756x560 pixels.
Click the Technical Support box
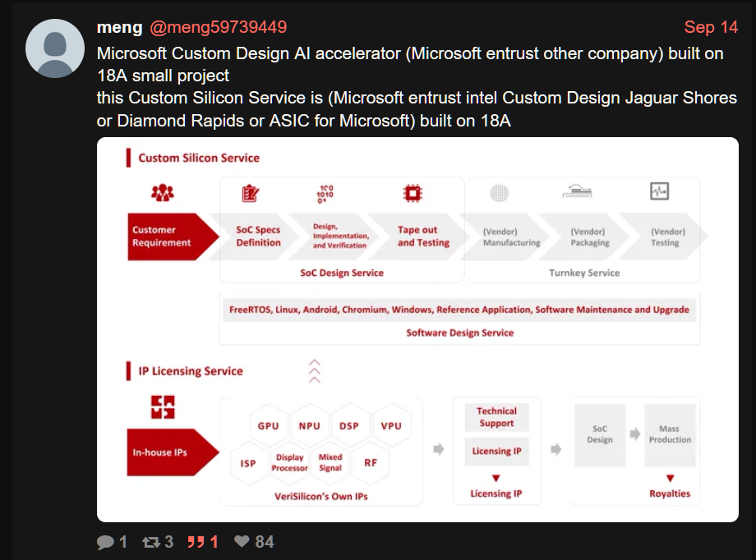pyautogui.click(x=496, y=417)
